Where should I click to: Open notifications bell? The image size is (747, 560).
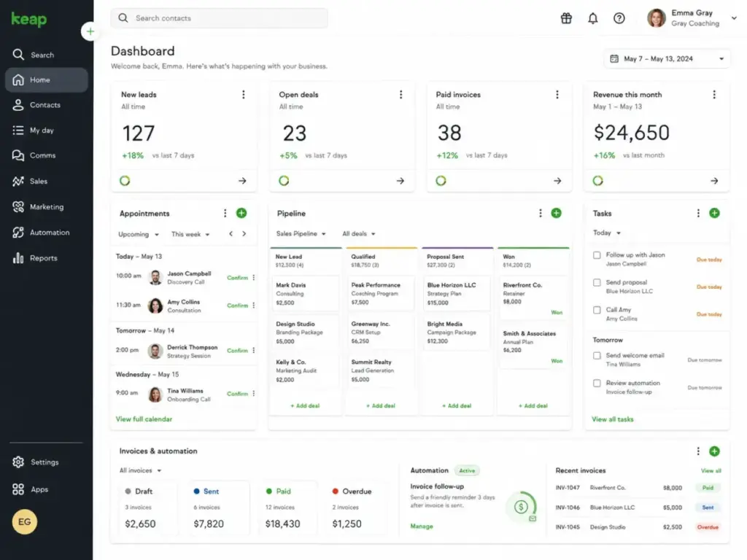[x=592, y=18]
